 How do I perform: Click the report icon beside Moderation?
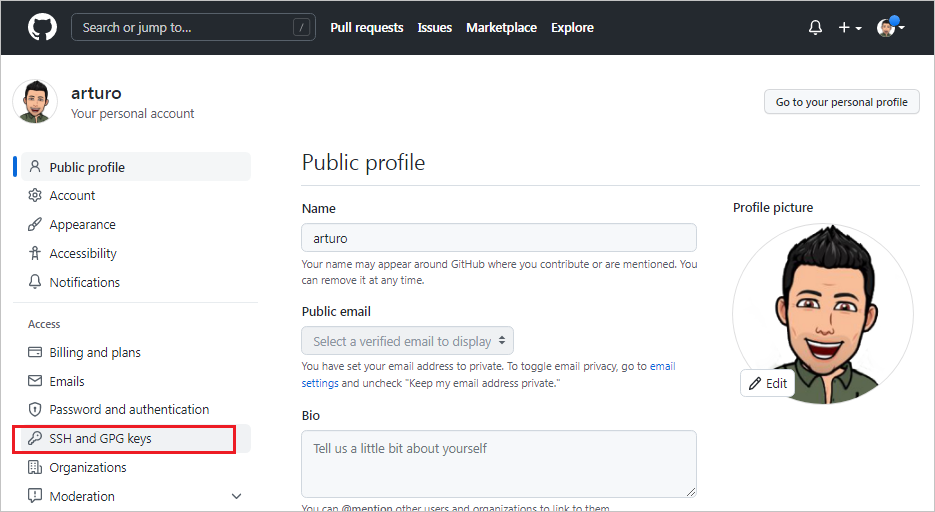pos(35,495)
